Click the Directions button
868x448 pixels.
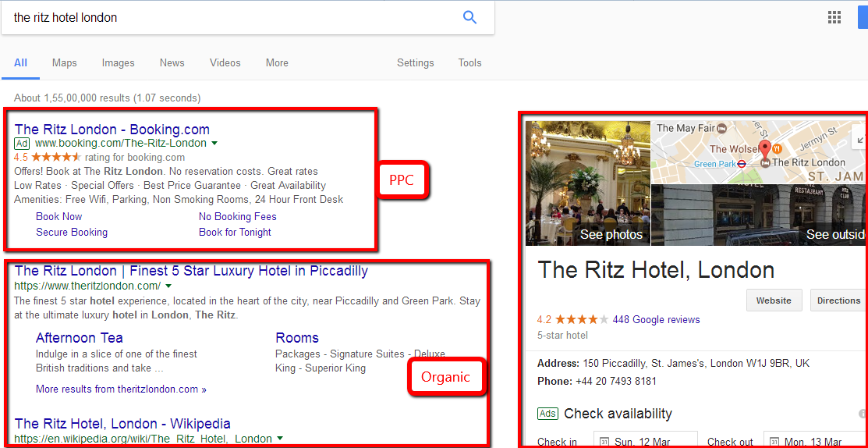[x=838, y=300]
